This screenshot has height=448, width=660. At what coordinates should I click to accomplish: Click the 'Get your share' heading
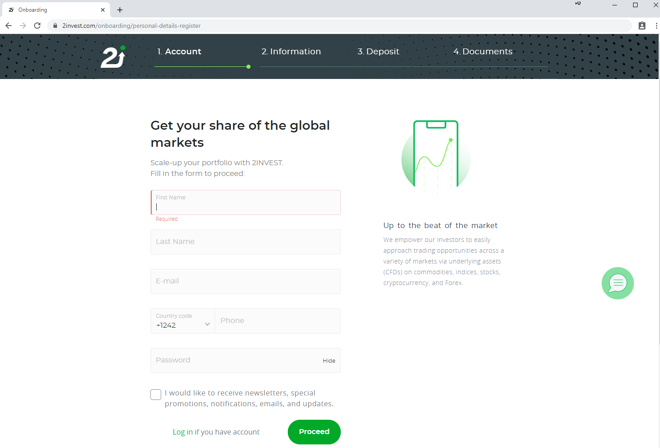[240, 134]
